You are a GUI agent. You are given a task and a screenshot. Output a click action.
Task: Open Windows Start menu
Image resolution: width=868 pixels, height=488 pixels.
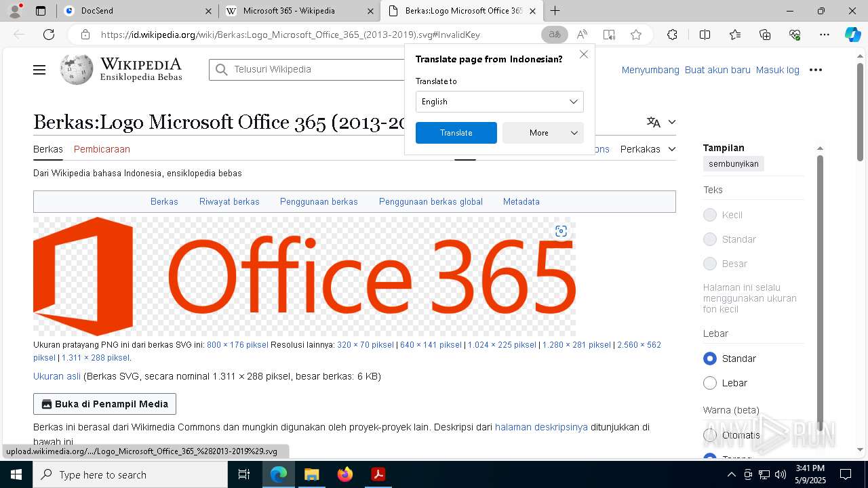pos(16,474)
